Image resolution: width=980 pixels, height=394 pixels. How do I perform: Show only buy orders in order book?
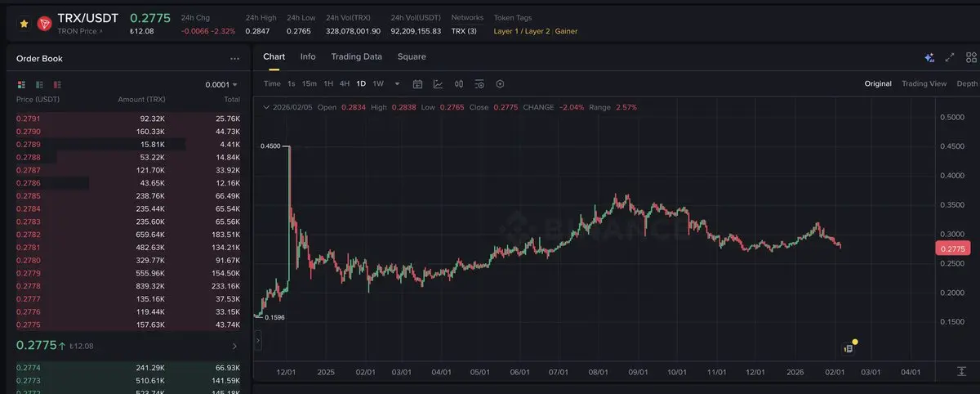pos(39,84)
